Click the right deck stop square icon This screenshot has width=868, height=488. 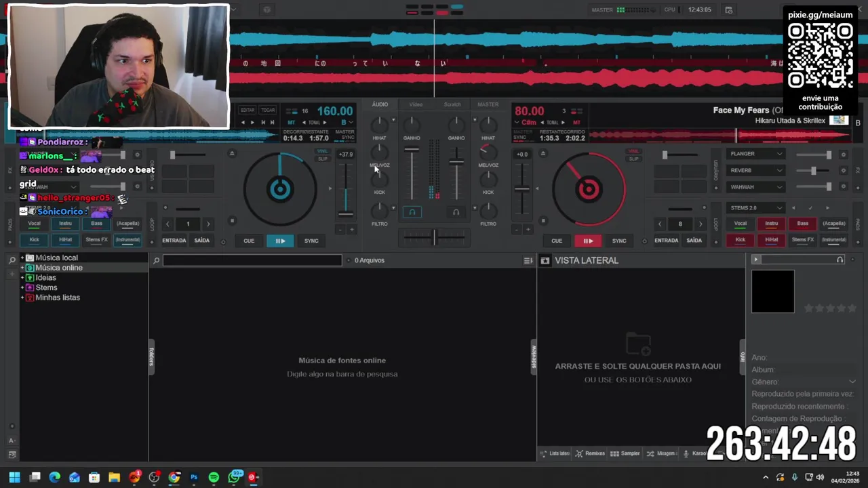[x=542, y=220]
